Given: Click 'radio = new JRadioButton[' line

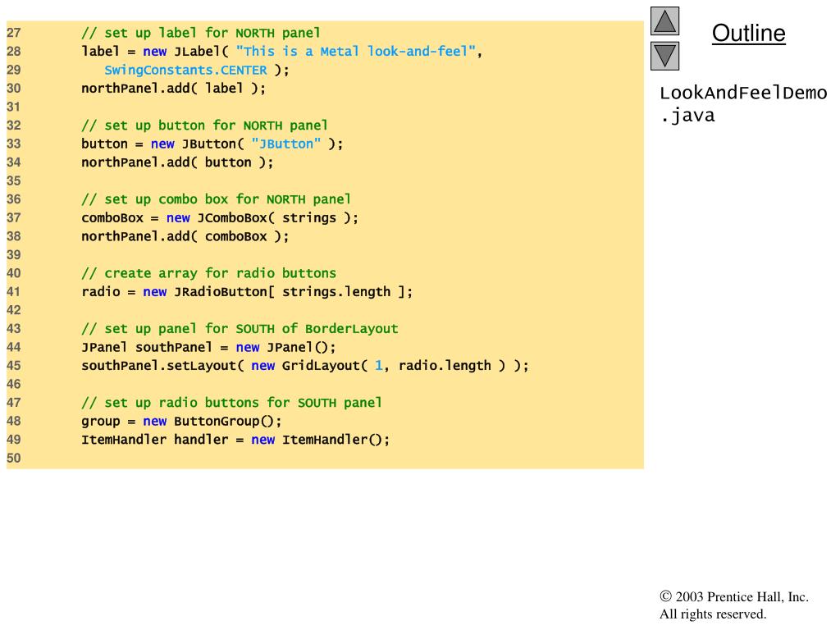Looking at the screenshot, I should [247, 292].
